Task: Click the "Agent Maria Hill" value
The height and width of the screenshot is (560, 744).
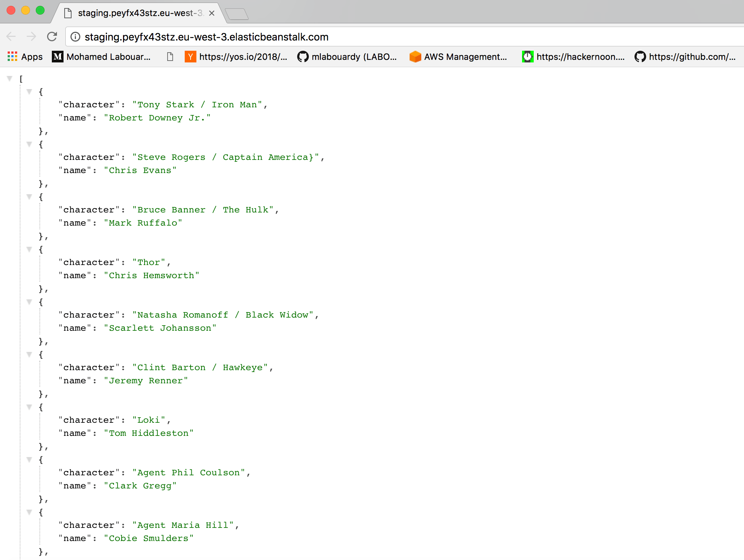Action: pyautogui.click(x=183, y=525)
